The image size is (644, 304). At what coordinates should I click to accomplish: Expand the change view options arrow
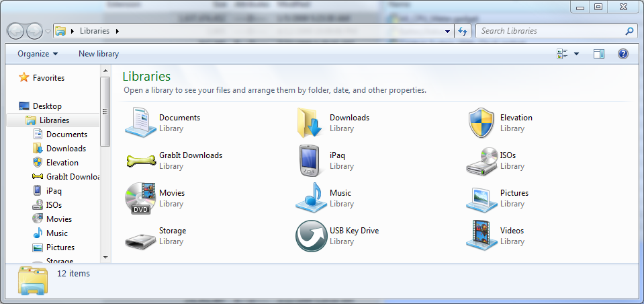coord(577,54)
